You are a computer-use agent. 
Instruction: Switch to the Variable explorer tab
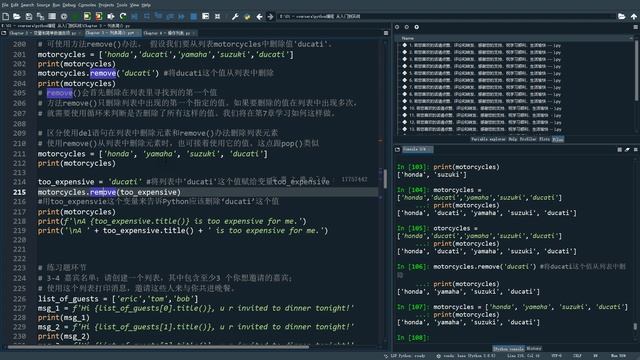488,139
